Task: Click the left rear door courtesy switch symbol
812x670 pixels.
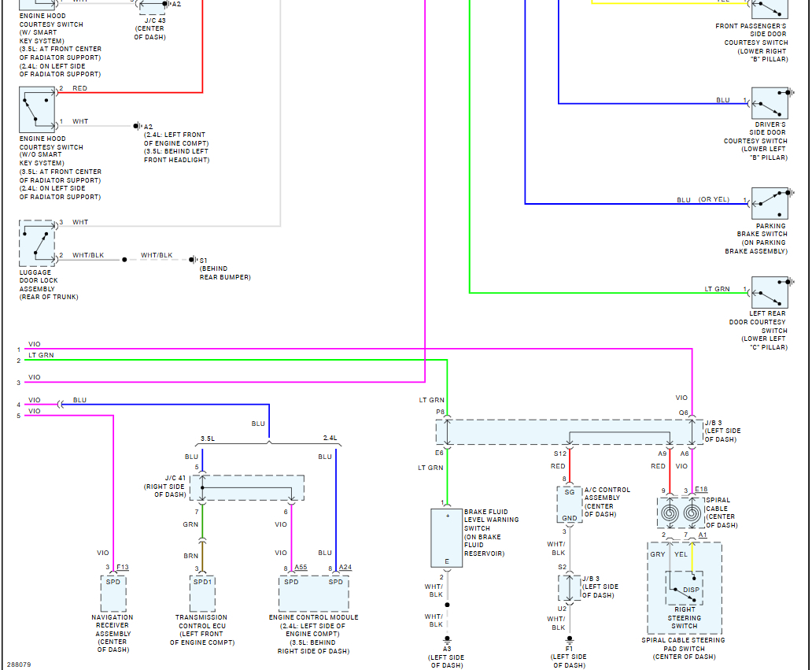Action: click(770, 292)
